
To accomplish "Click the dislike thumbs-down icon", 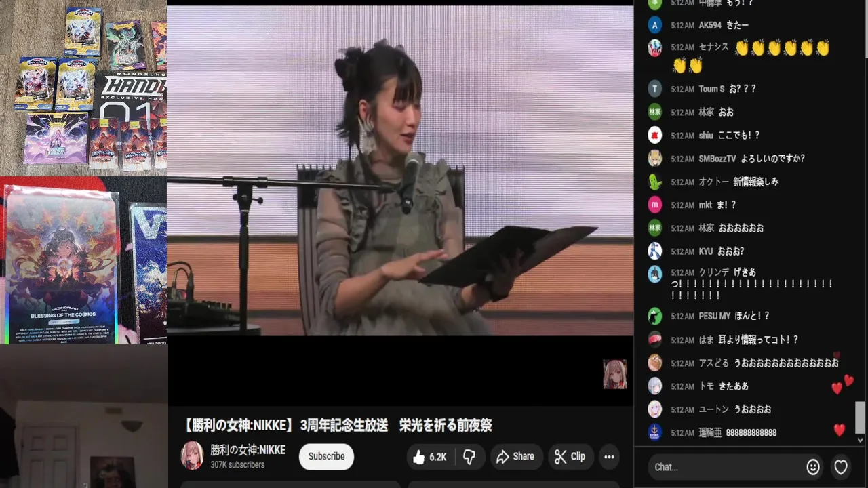I will click(x=469, y=457).
